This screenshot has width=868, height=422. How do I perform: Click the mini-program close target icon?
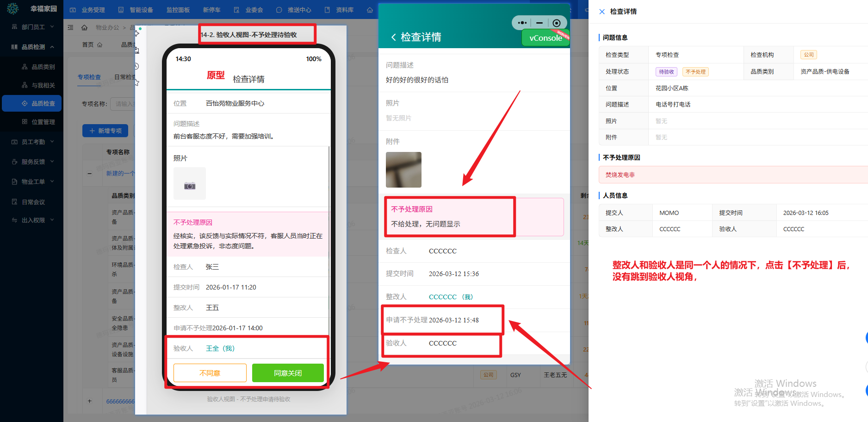pyautogui.click(x=557, y=23)
